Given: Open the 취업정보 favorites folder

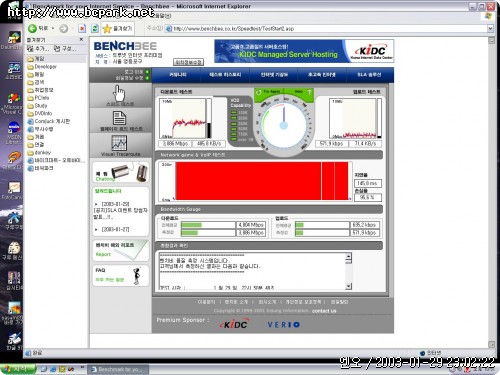Looking at the screenshot, I should coord(40,90).
